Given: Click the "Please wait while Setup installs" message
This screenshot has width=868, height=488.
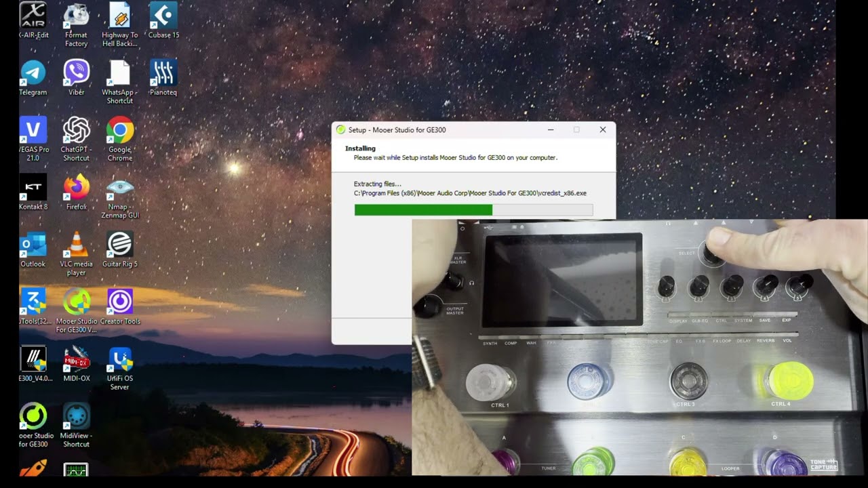Looking at the screenshot, I should [455, 158].
